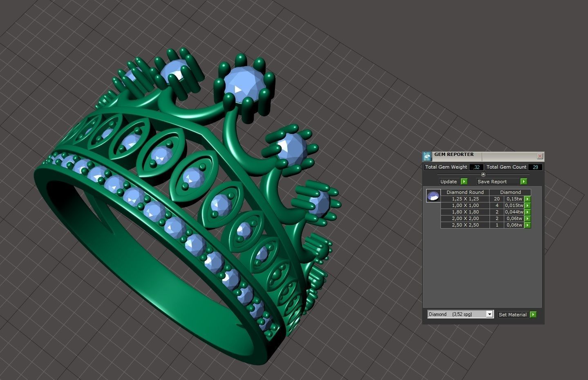Click the weight cell 0,044tw
Viewport: 588px width, 380px height.
[x=514, y=212]
